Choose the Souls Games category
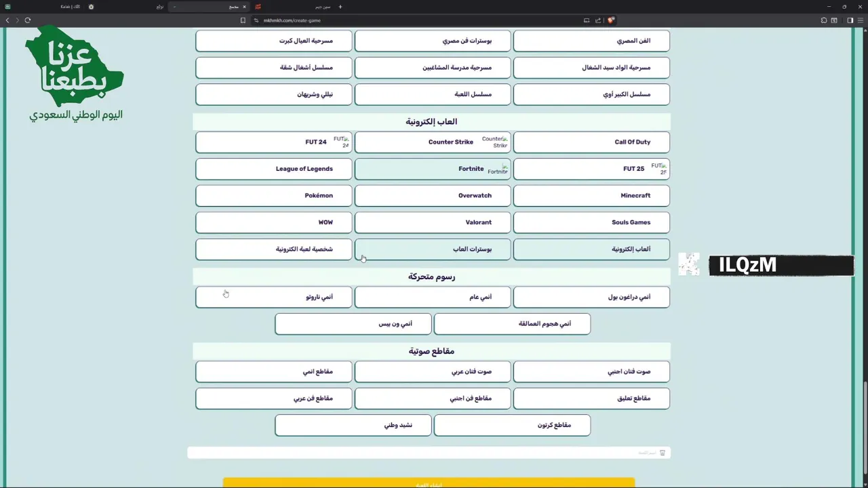This screenshot has height=488, width=868. [x=591, y=222]
